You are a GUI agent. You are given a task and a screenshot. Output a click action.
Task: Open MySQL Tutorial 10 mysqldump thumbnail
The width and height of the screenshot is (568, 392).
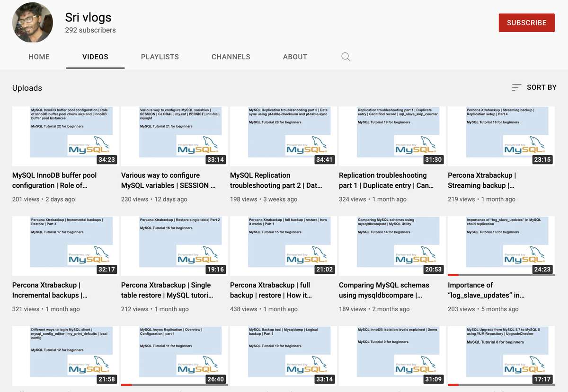[x=283, y=356]
